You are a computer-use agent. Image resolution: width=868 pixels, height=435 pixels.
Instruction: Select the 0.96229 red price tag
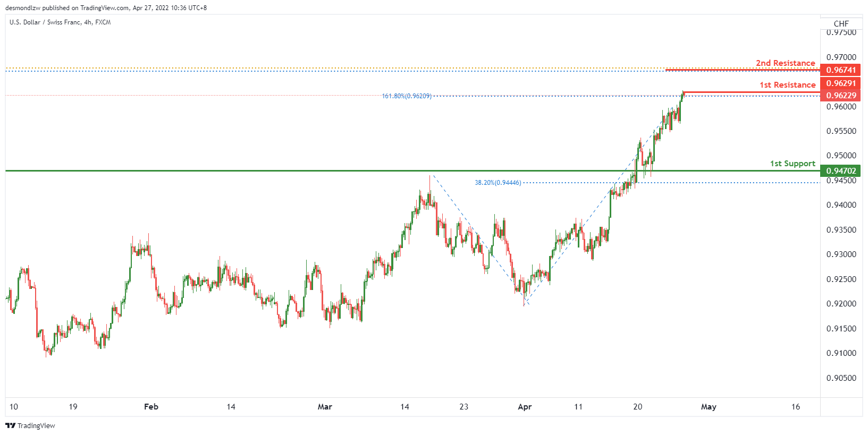841,96
